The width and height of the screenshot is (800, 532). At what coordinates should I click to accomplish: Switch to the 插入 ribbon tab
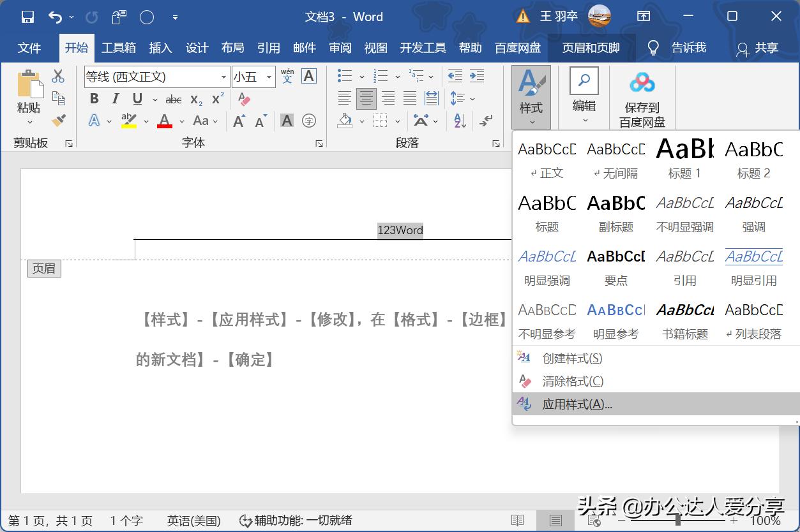(x=160, y=47)
